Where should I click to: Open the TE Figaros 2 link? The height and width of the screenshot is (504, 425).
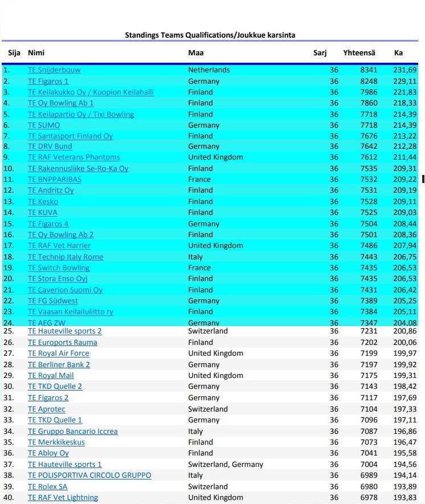(x=48, y=398)
